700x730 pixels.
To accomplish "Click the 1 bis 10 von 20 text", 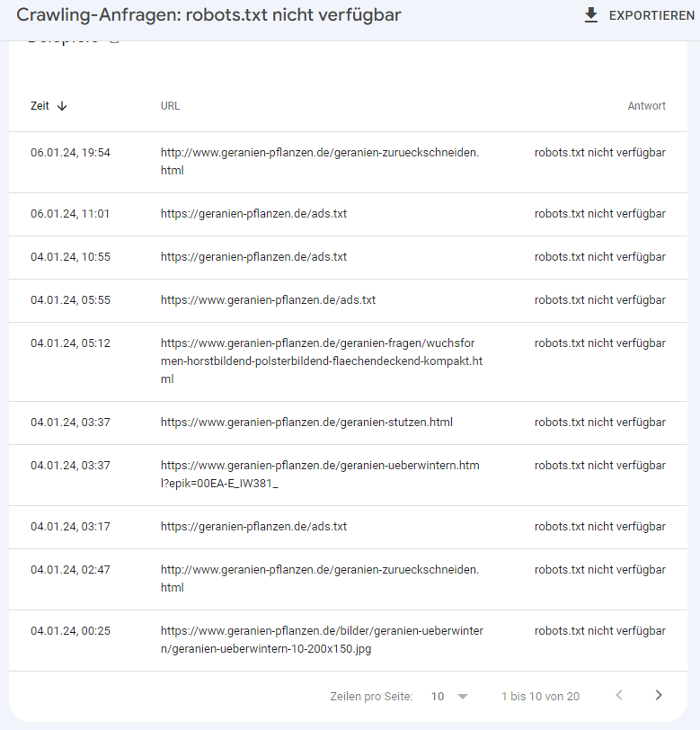I will [540, 696].
